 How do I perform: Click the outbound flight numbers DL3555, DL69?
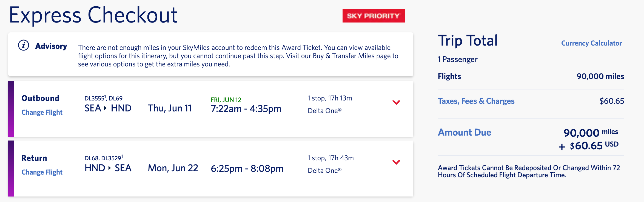[103, 98]
